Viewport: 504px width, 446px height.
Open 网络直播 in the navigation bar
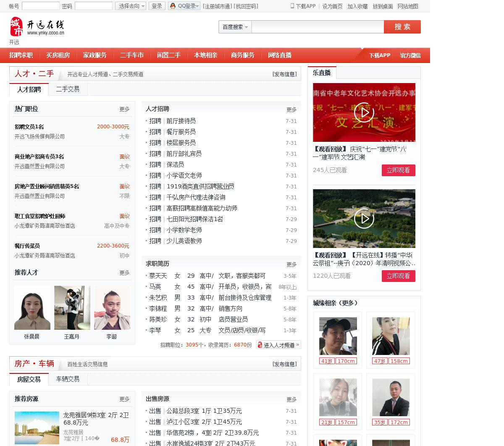coord(280,55)
